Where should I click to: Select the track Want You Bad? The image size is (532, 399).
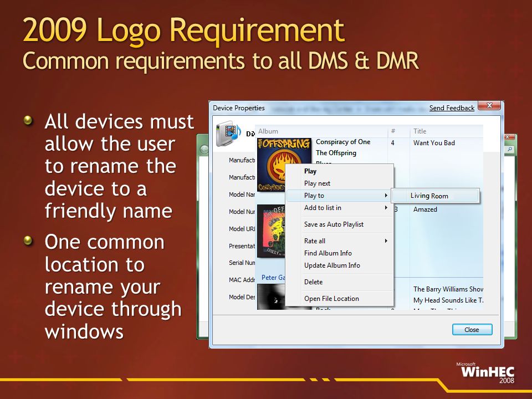click(x=434, y=143)
